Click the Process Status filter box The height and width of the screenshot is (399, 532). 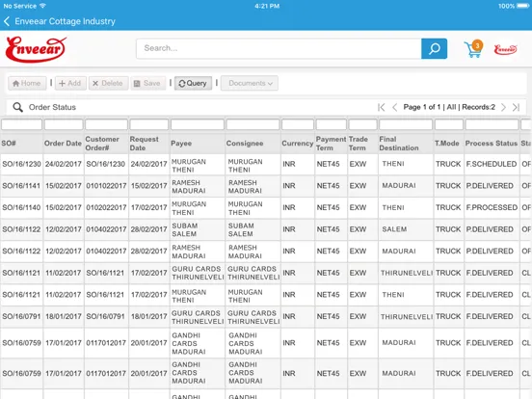[492, 124]
